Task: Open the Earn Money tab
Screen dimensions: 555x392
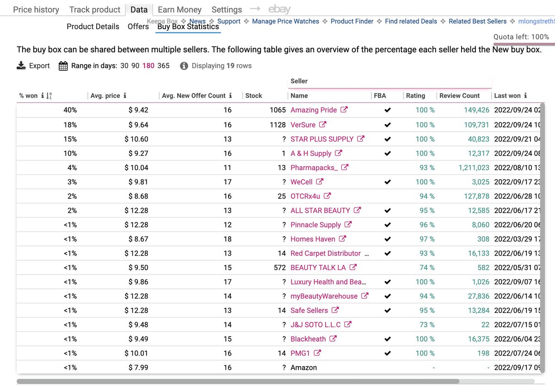Action: 179,9
